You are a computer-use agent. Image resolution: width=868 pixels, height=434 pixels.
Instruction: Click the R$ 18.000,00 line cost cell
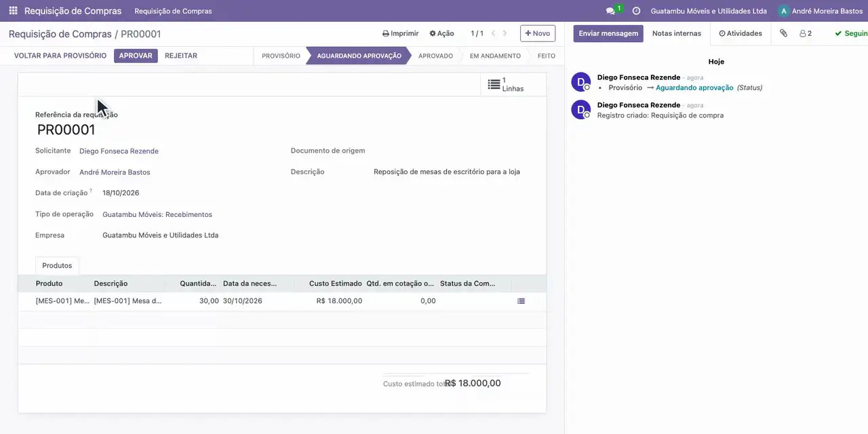tap(339, 301)
